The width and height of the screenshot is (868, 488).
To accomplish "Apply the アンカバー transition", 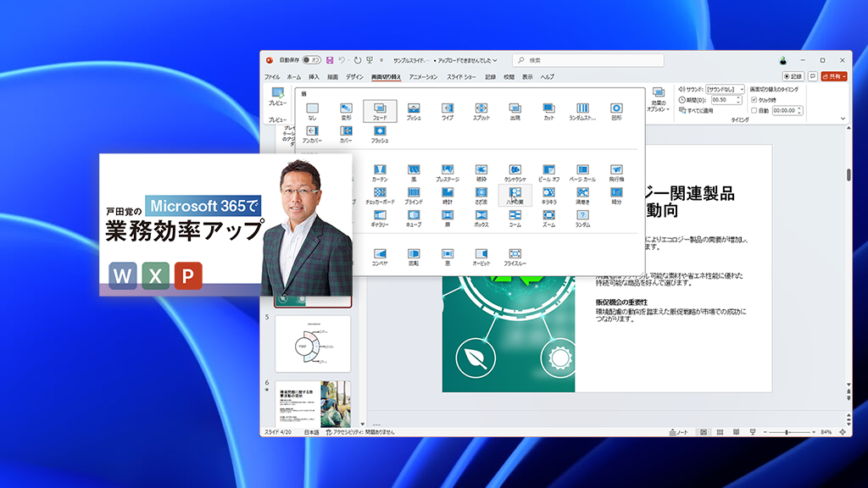I will click(x=312, y=134).
